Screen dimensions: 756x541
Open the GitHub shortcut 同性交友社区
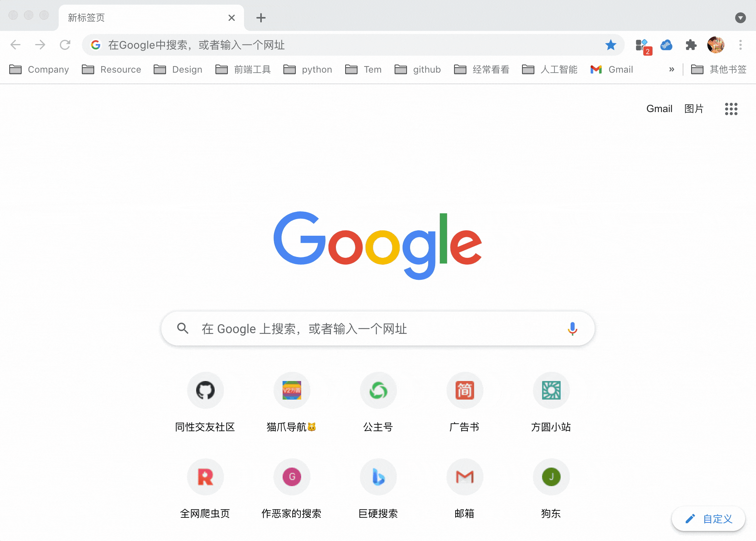pos(205,391)
